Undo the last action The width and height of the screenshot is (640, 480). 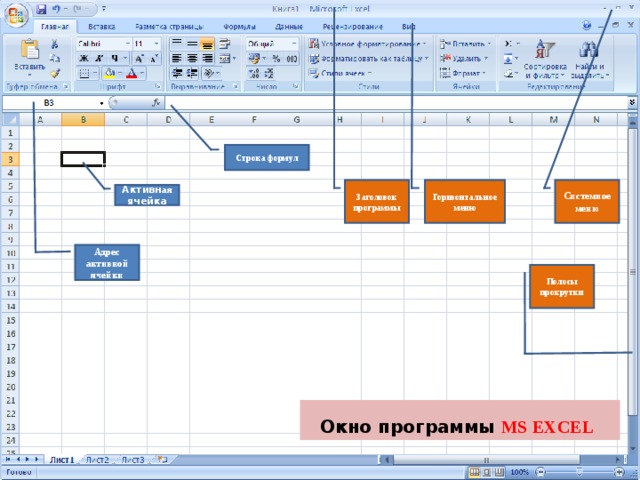pyautogui.click(x=57, y=9)
